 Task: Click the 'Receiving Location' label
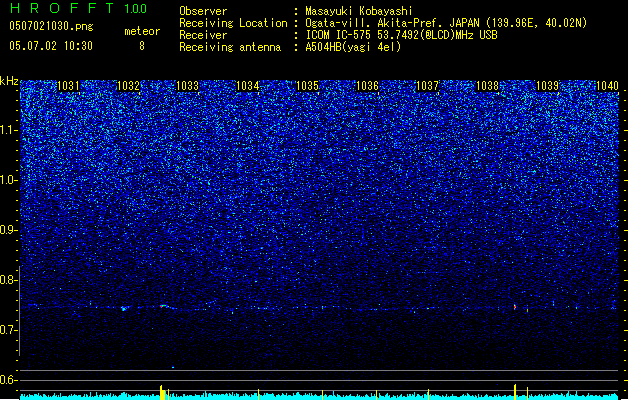[233, 23]
